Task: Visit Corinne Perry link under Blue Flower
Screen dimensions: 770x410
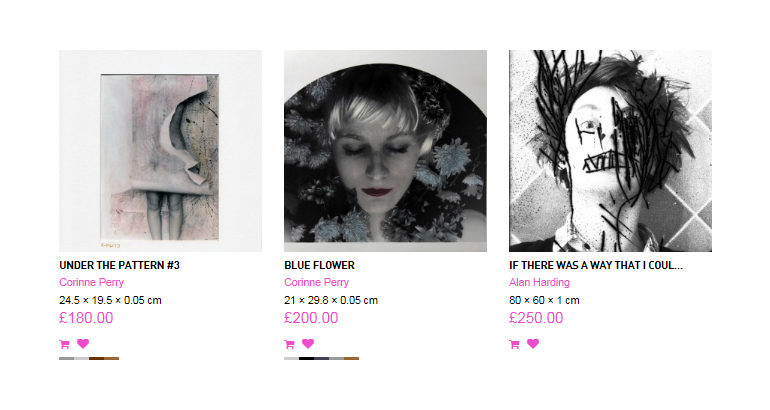Action: pos(316,282)
